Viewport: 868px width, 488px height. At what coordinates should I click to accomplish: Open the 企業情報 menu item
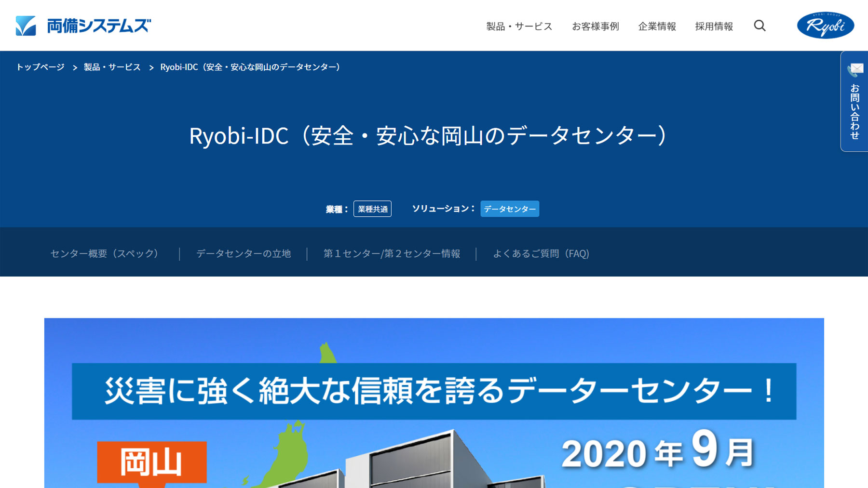pos(657,26)
